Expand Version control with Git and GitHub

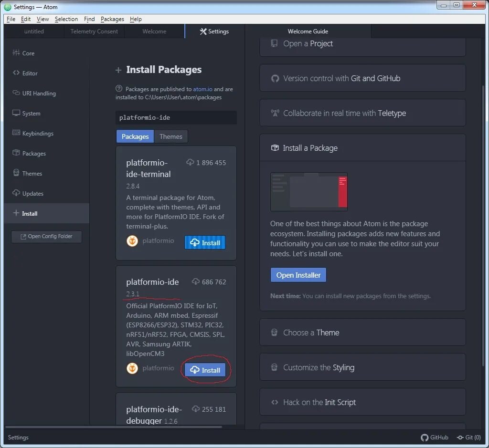click(362, 78)
